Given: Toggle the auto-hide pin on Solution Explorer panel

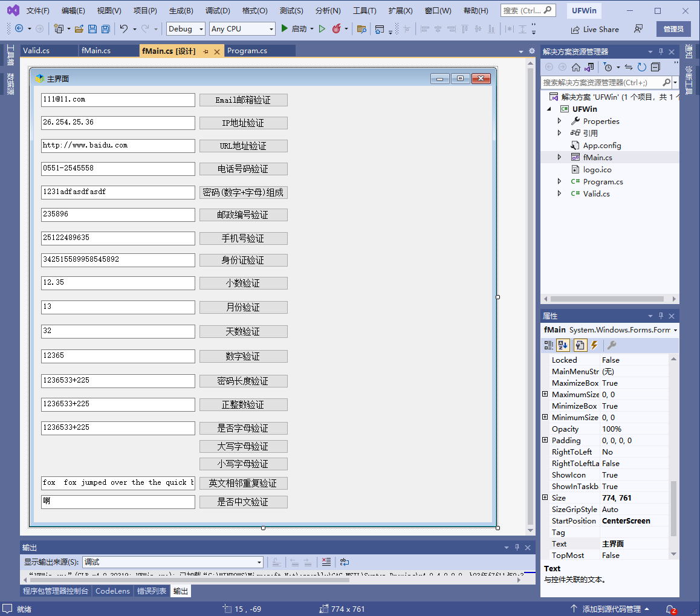Looking at the screenshot, I should click(661, 52).
